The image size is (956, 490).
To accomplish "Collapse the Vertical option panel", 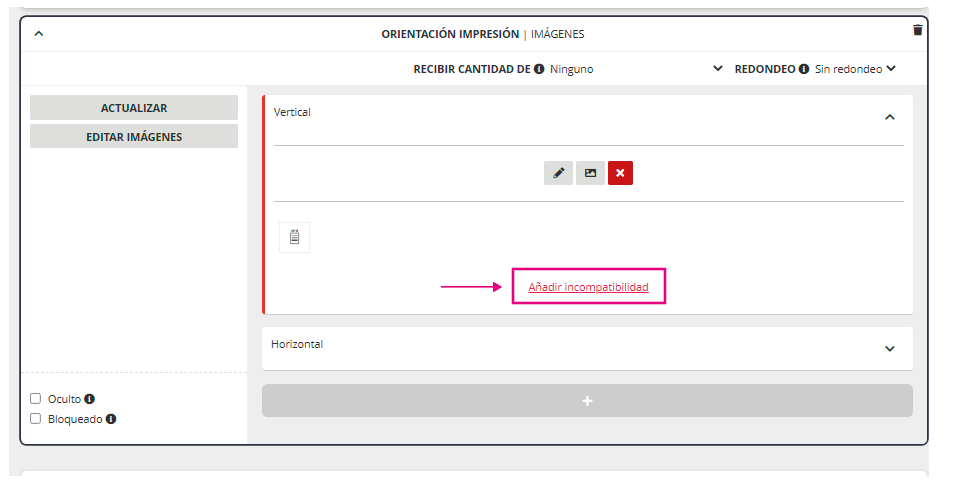I will pyautogui.click(x=890, y=118).
